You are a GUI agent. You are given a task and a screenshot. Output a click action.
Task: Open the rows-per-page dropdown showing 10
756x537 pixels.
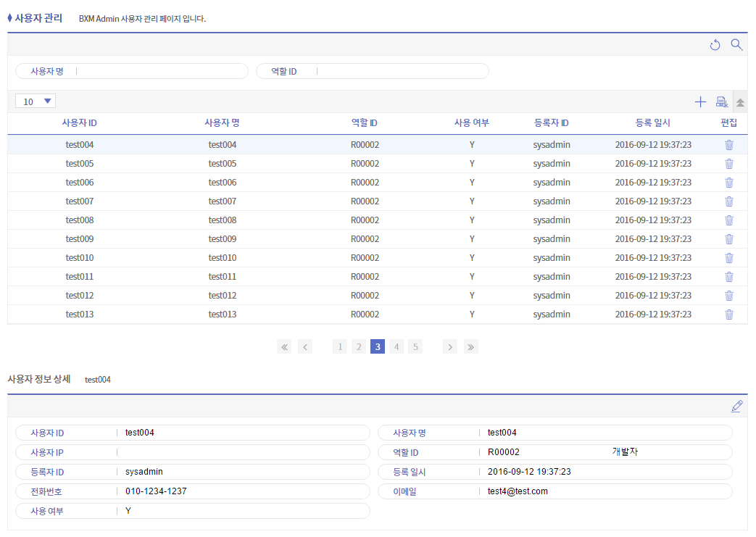coord(36,101)
